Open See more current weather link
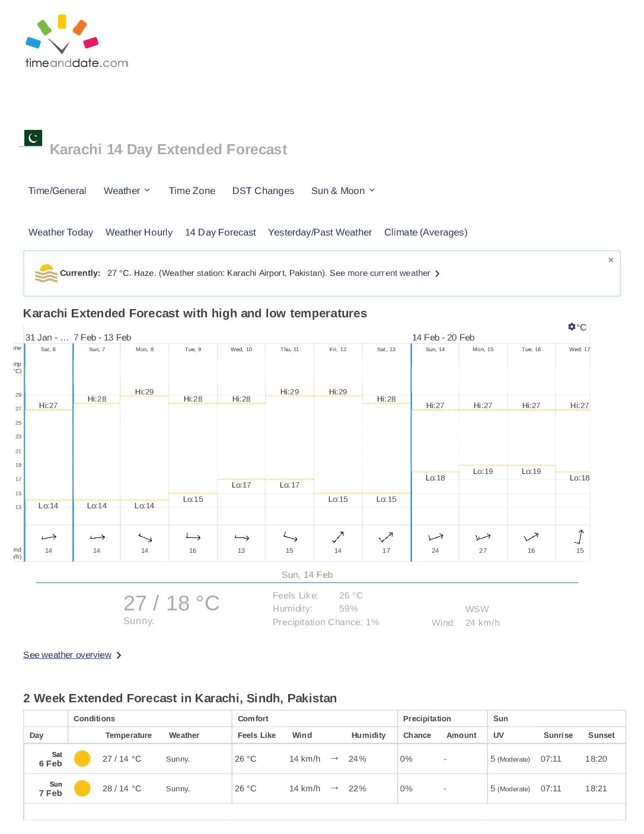Viewport: 644px width, 834px height. point(384,273)
